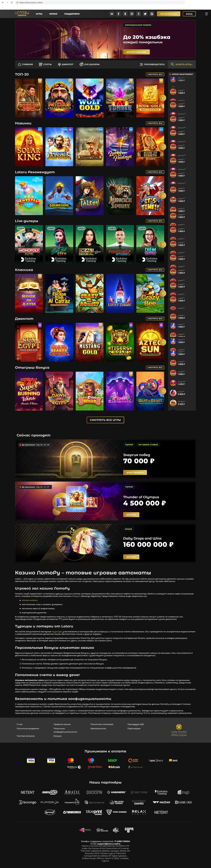Click the Регистрация button
The width and height of the screenshot is (211, 868).
click(168, 14)
